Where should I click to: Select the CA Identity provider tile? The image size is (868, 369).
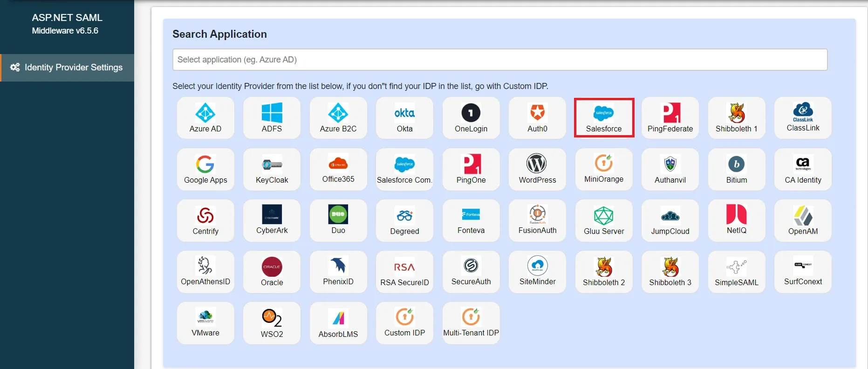coord(803,169)
